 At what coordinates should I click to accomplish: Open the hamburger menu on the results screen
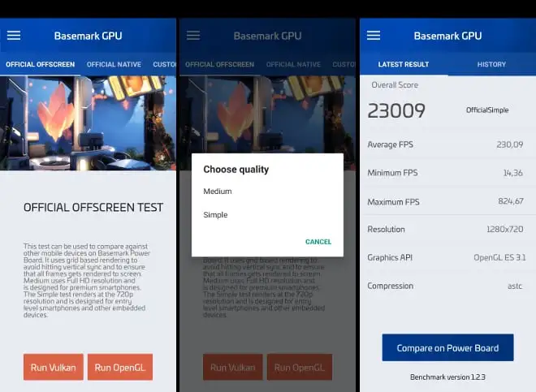[374, 36]
